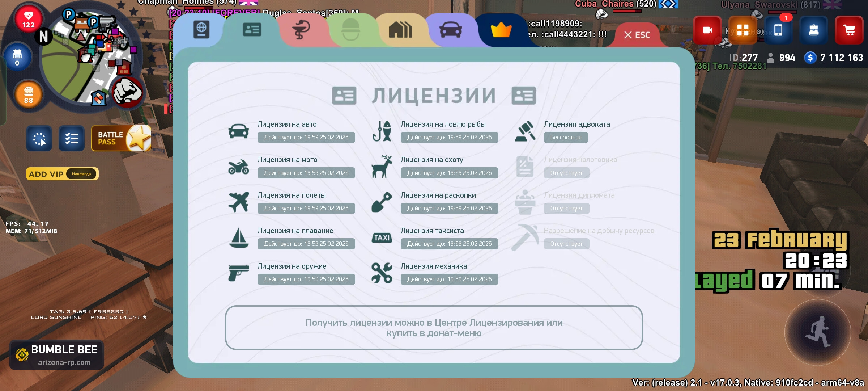Click the taxi license TAXI icon
Viewport: 868px width, 391px height.
[x=382, y=238]
